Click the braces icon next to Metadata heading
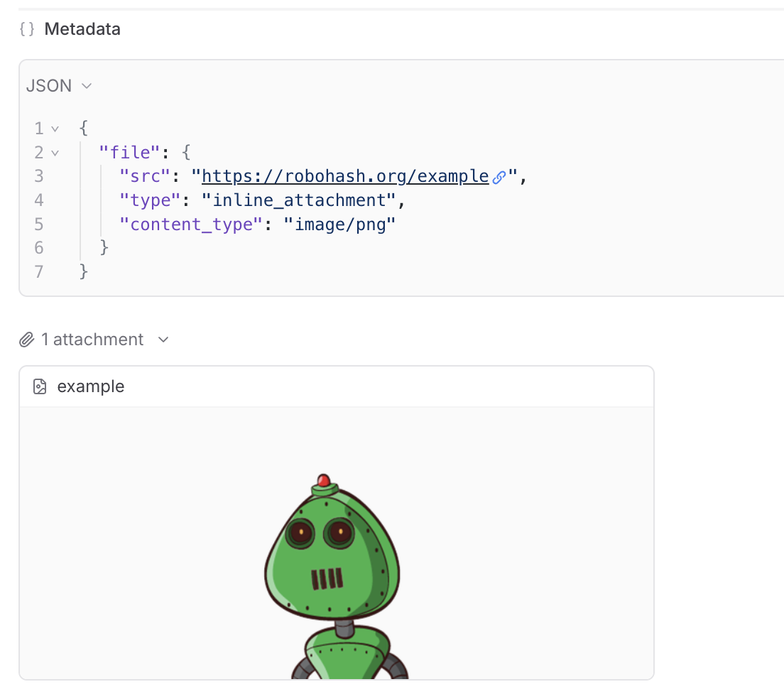Viewport: 784px width, 699px height. point(26,29)
